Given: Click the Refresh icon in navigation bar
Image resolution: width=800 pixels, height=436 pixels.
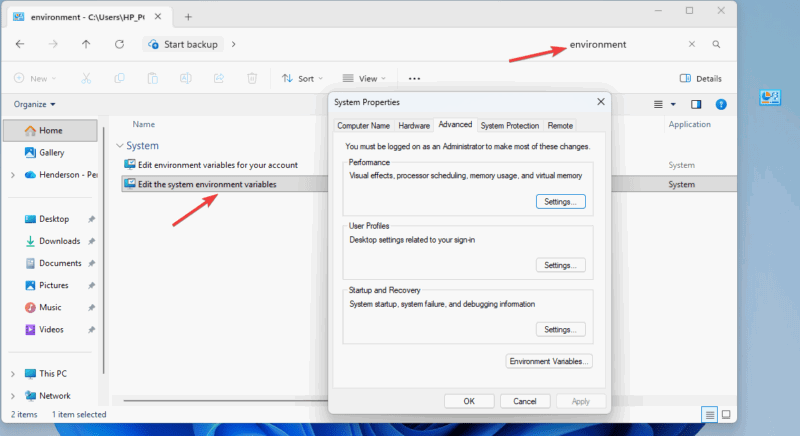Looking at the screenshot, I should [x=120, y=44].
